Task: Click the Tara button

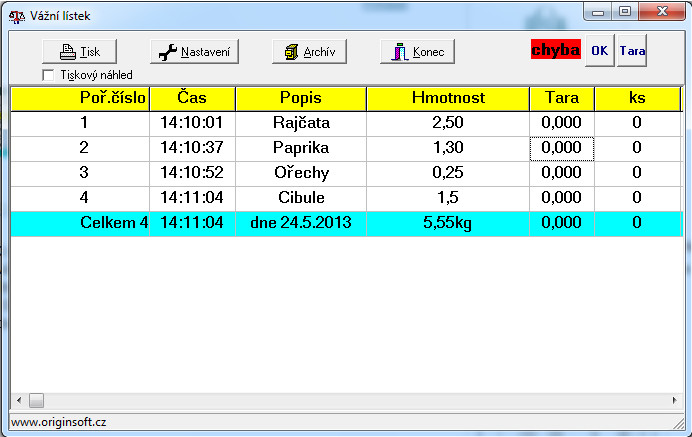Action: pyautogui.click(x=632, y=51)
